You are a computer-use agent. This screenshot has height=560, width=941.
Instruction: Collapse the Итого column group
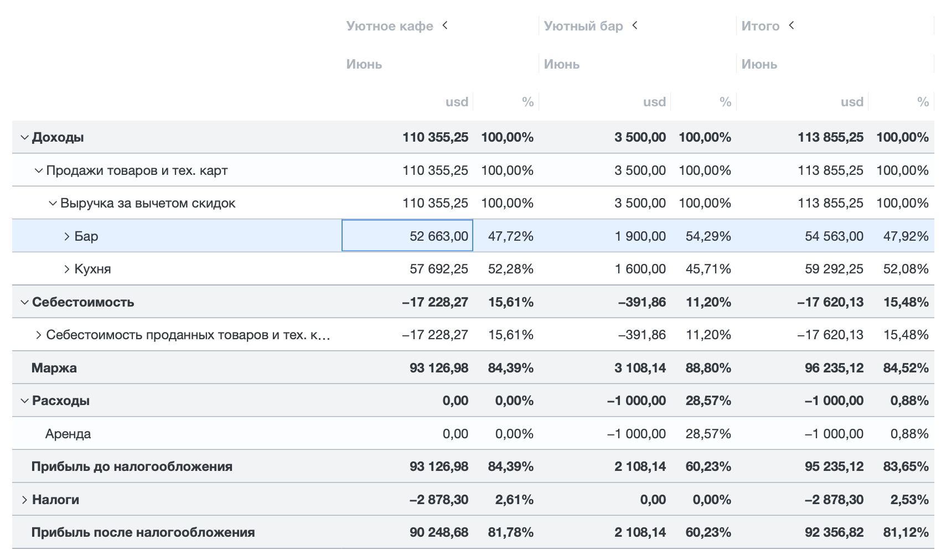point(792,25)
